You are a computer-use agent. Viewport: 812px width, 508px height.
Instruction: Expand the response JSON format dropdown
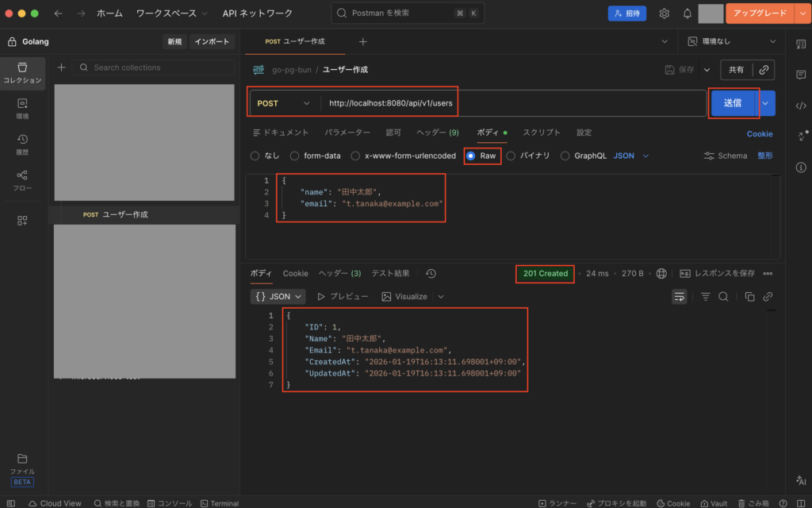click(278, 296)
